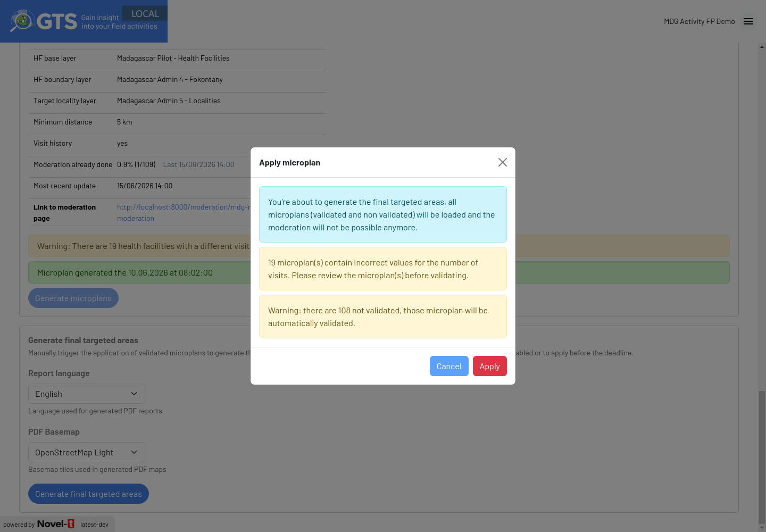Close the Apply microplan dialog
The image size is (766, 532).
point(503,162)
